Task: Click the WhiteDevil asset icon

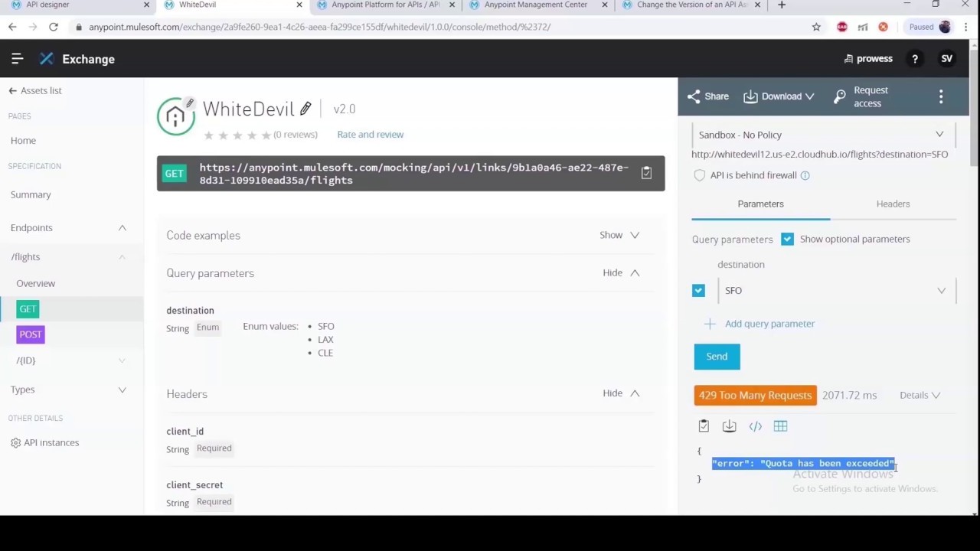Action: tap(176, 116)
